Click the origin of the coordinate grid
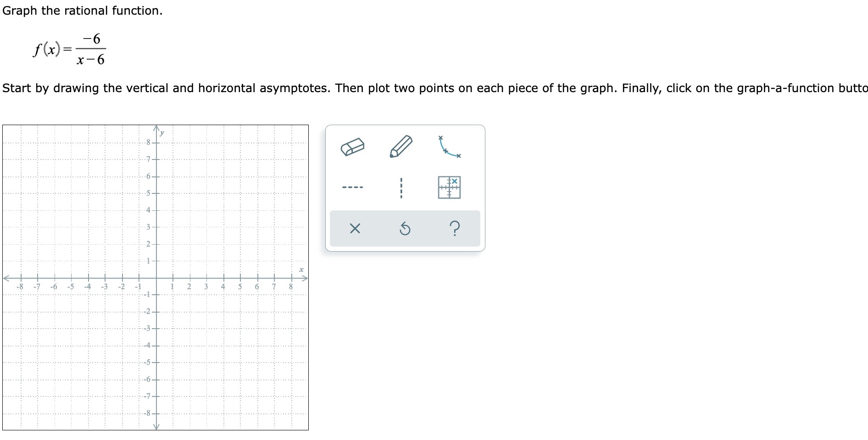This screenshot has height=440, width=868. point(156,277)
